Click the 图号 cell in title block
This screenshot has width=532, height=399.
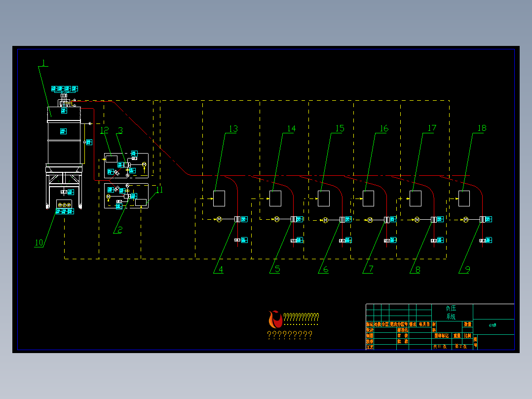tap(475, 342)
